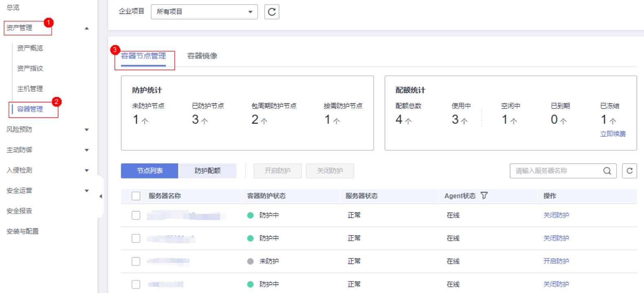Expand the 入侵检测 sidebar menu

pos(86,170)
